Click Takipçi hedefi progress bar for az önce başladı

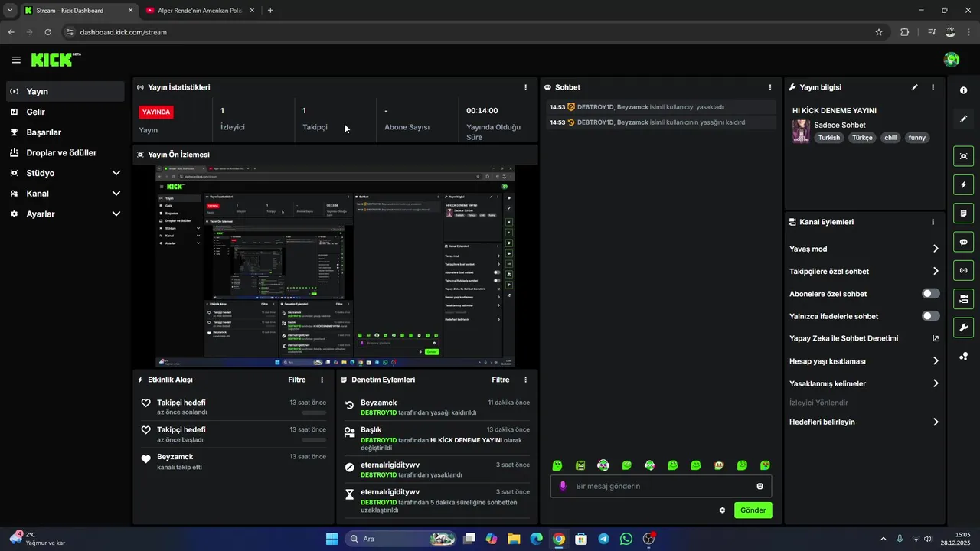314,440
